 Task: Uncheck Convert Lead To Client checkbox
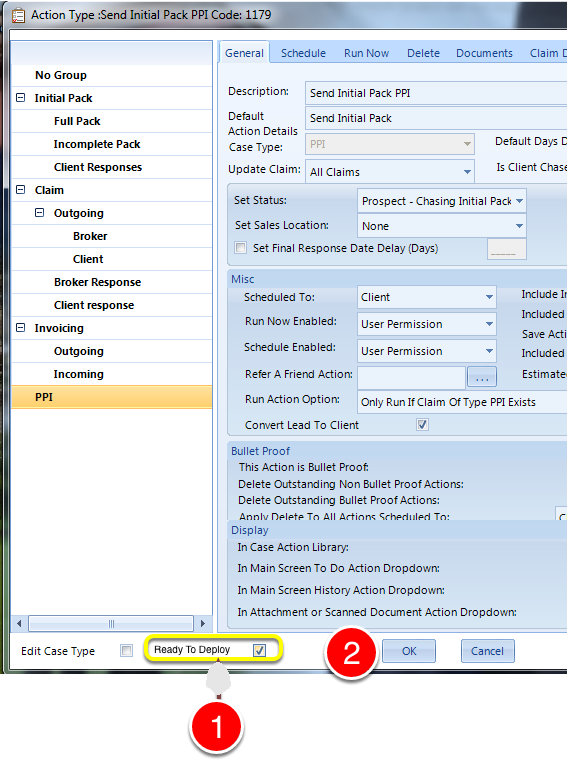(x=422, y=425)
